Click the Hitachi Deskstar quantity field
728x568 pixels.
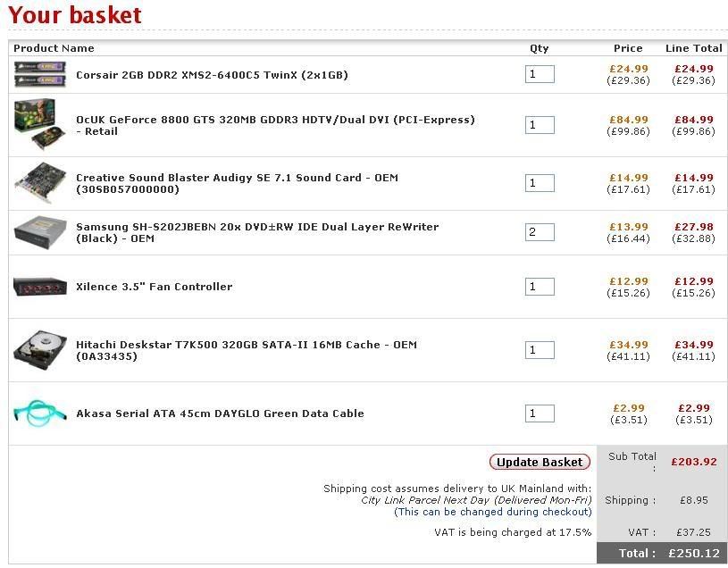click(540, 350)
